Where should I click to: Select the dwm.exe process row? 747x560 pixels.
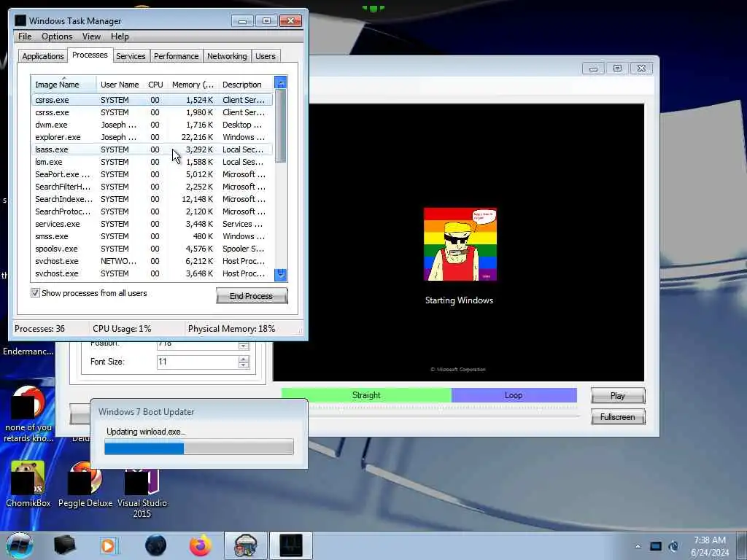click(152, 125)
